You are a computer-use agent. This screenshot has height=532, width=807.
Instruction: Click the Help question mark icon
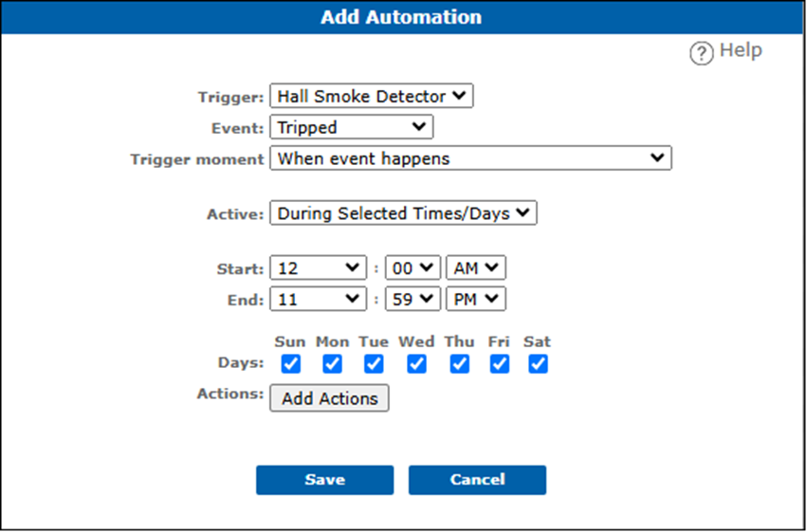tap(702, 53)
